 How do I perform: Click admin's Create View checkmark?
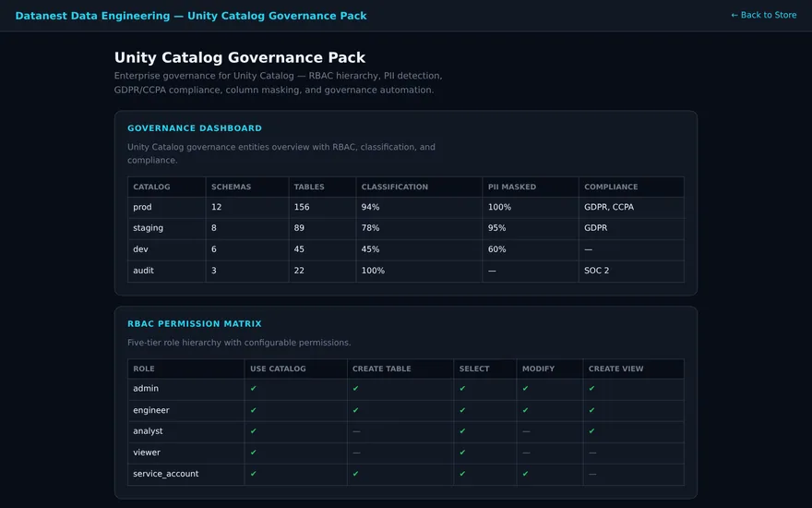[591, 388]
